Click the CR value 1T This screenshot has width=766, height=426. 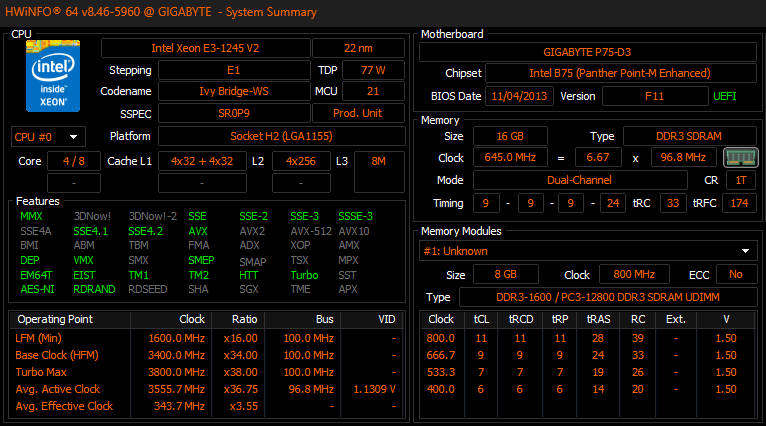pyautogui.click(x=741, y=180)
